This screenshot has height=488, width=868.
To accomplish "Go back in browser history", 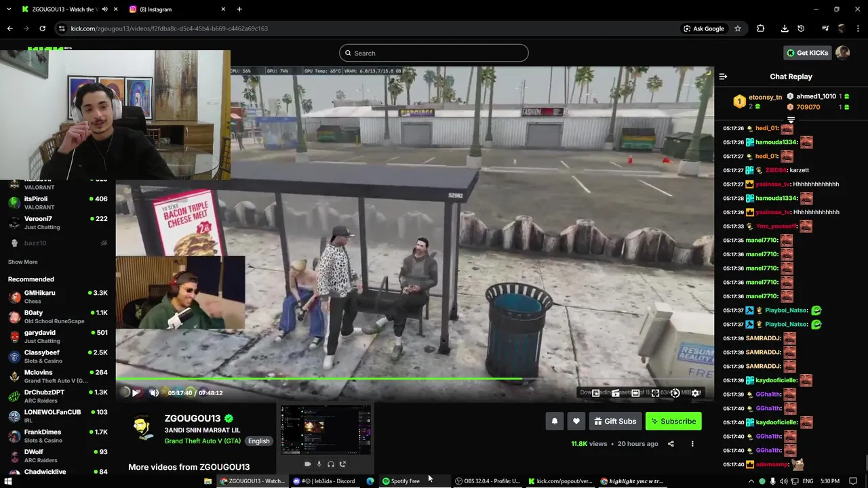I will pos(9,28).
